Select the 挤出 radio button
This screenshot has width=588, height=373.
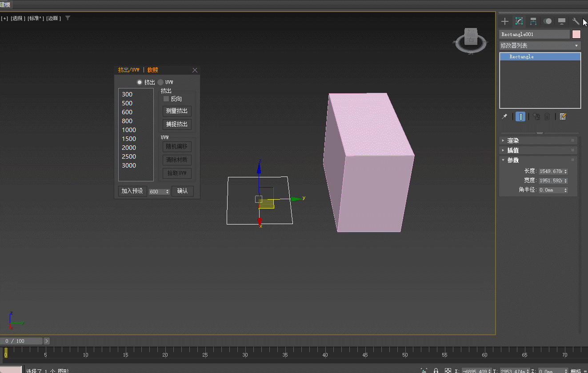tap(140, 82)
